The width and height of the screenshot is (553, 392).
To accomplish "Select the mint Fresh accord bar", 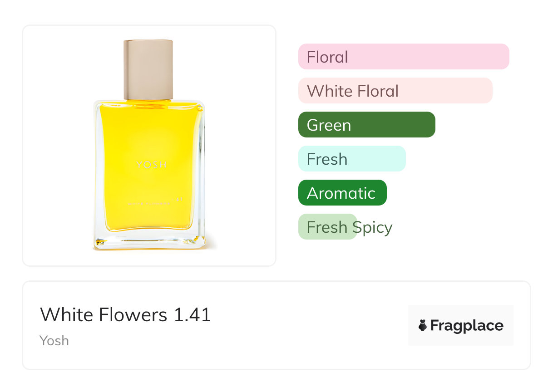I will point(351,159).
